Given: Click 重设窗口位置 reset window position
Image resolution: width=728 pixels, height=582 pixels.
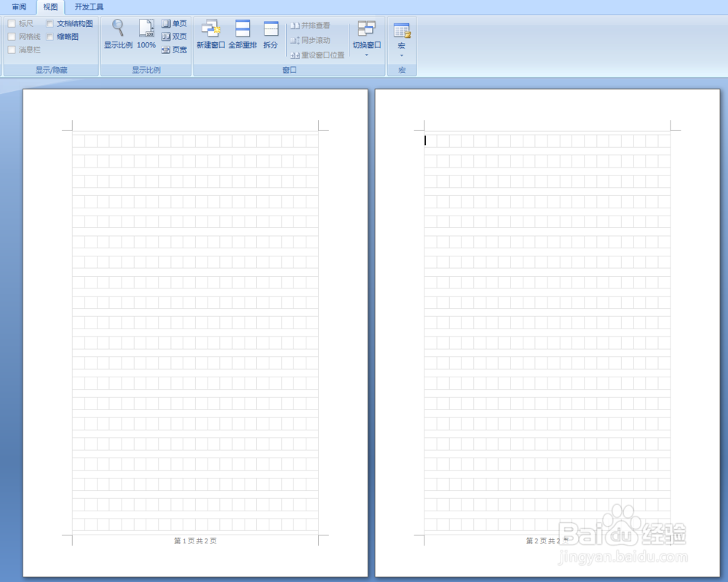Looking at the screenshot, I should (x=317, y=55).
